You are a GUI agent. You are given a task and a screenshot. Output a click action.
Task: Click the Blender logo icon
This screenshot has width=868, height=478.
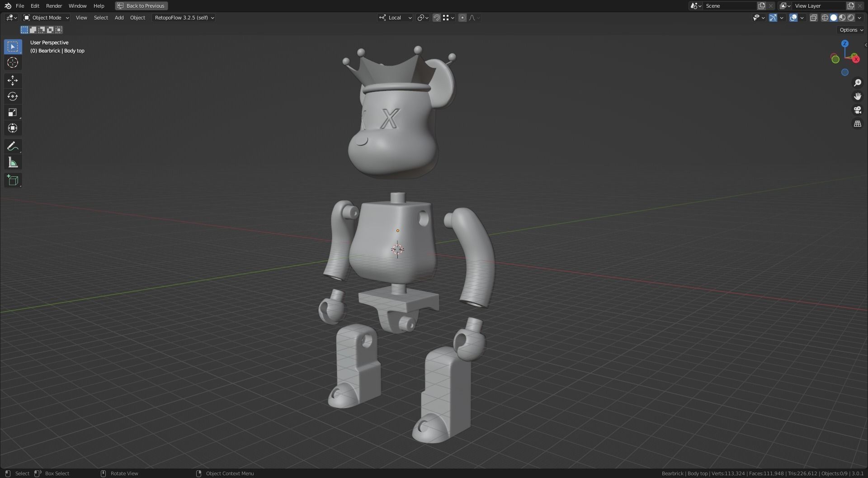pyautogui.click(x=8, y=6)
